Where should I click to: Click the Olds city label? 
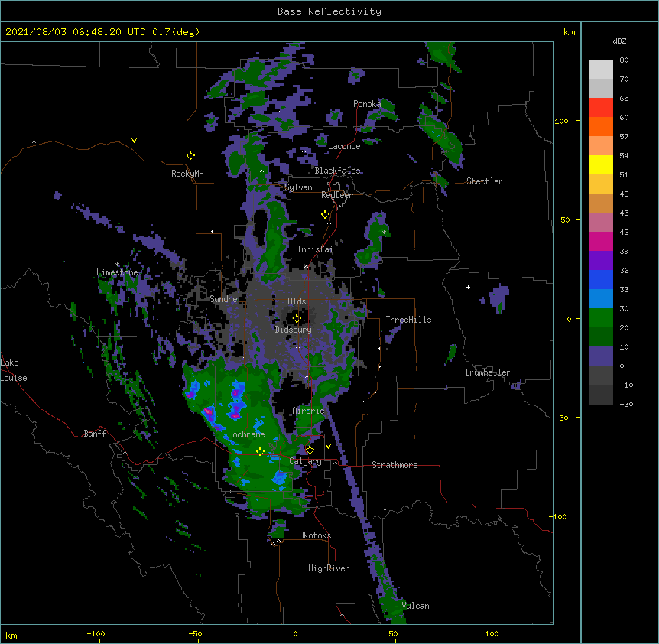click(x=297, y=301)
